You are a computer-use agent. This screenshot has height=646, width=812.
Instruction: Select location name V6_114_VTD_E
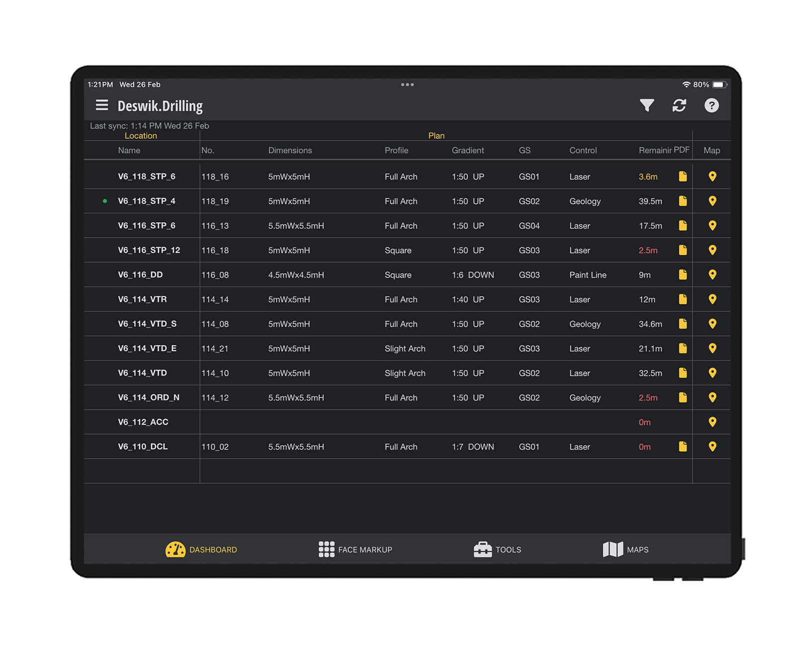147,348
